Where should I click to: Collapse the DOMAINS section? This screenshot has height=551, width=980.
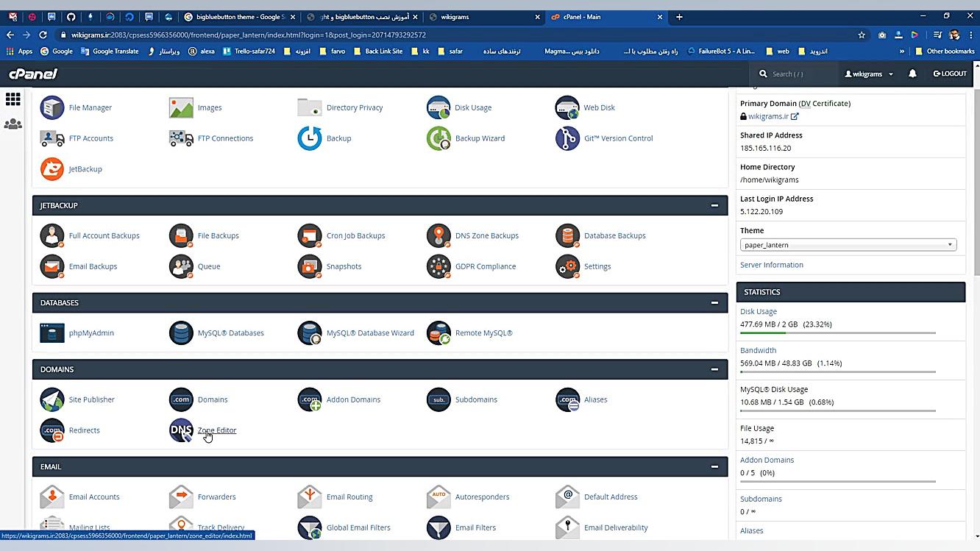(x=714, y=369)
